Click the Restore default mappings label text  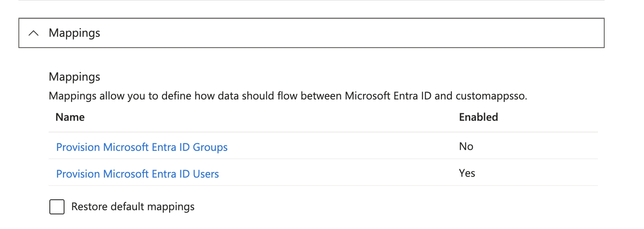133,207
